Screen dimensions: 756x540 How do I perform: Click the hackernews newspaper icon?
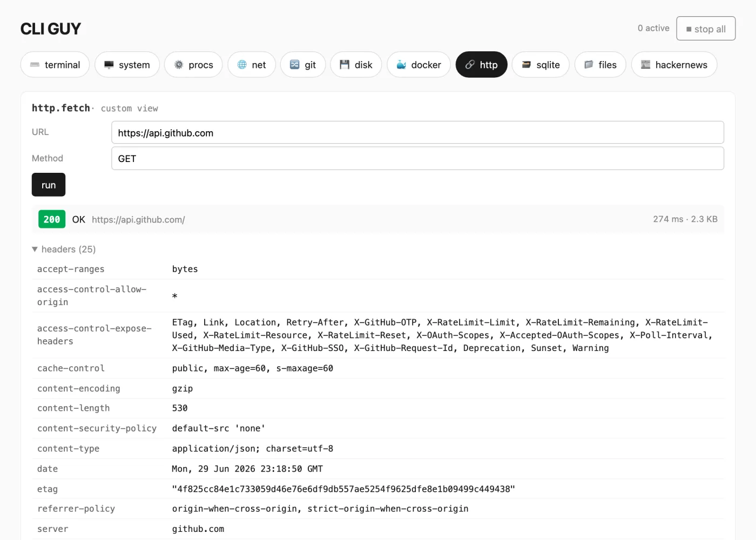click(645, 65)
